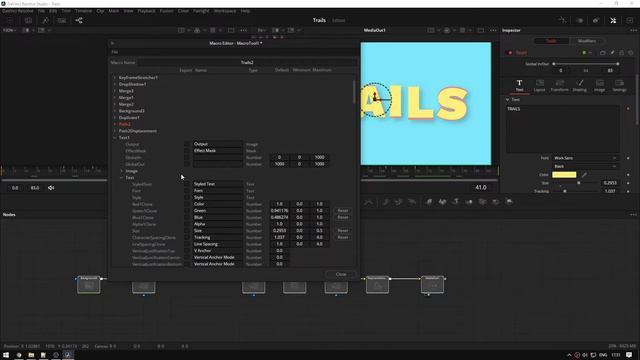Click the Size slider in Inspector
Viewport: 640px width, 360px height.
[x=575, y=183]
